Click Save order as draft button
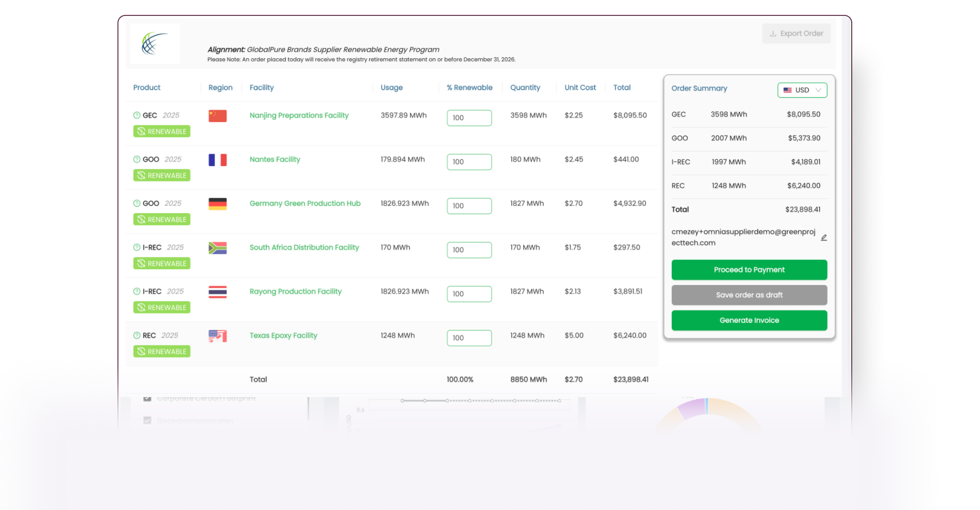The width and height of the screenshot is (980, 510). pyautogui.click(x=749, y=295)
